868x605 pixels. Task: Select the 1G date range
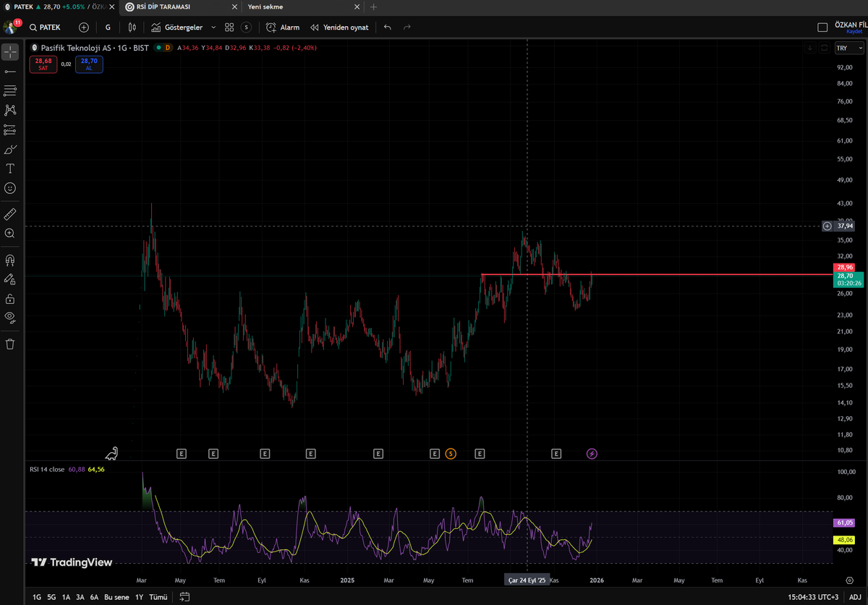click(37, 597)
